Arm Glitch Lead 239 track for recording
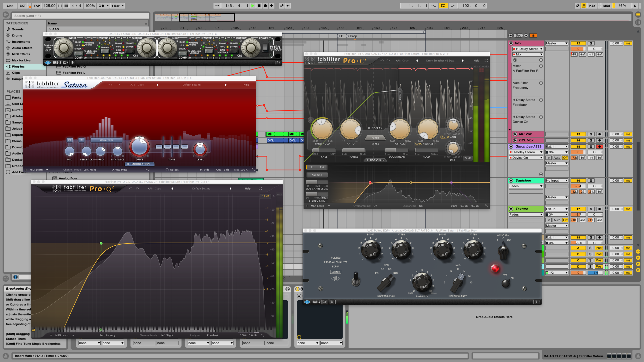The image size is (644, 362). (x=599, y=146)
